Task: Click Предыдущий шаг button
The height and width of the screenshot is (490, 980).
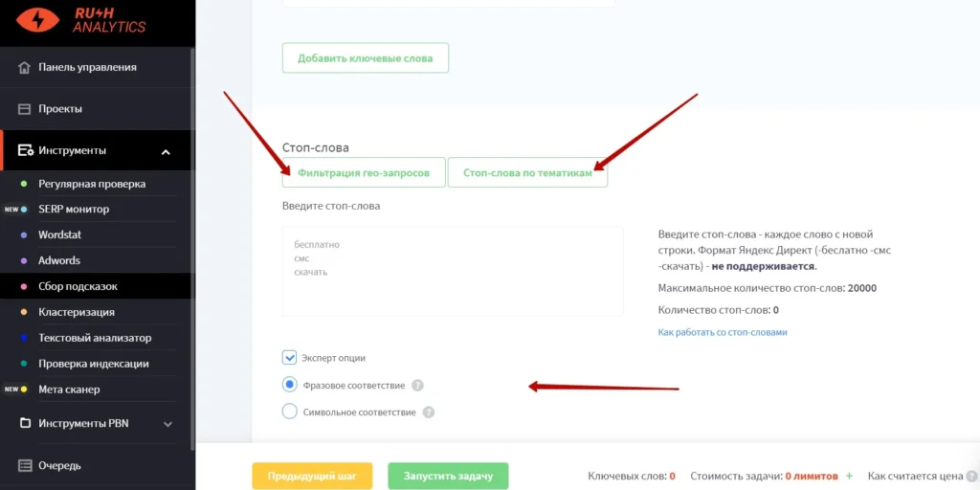Action: 313,476
